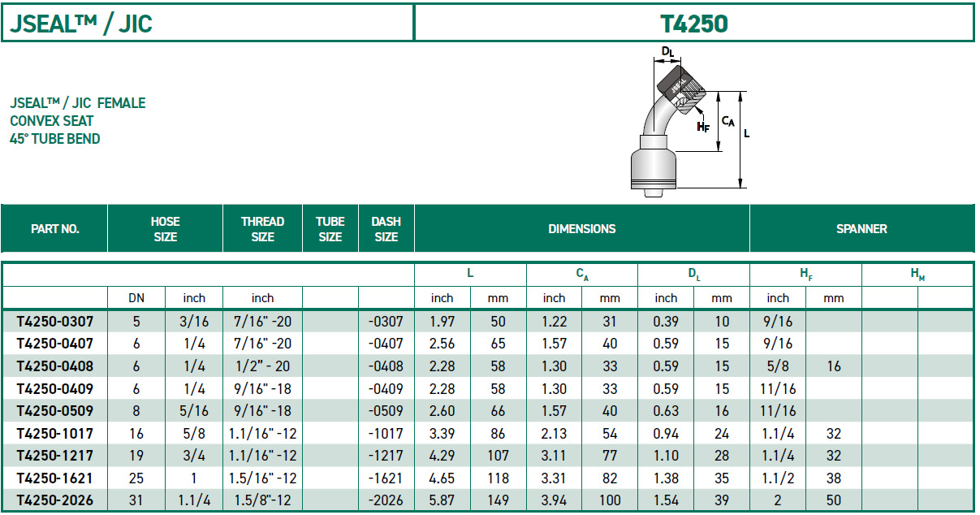Click hose size 5/8 inch
980x515 pixels.
coord(194,433)
